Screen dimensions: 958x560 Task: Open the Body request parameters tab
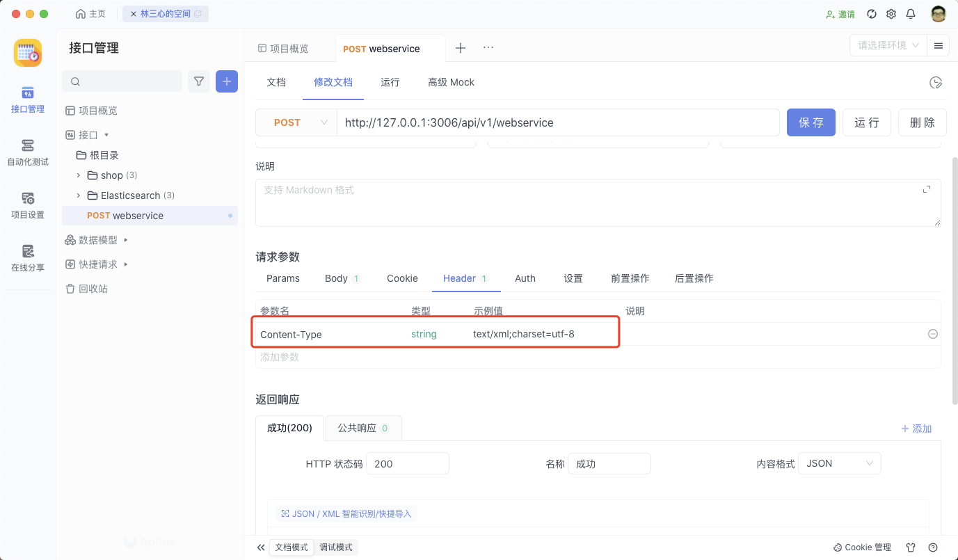(336, 278)
